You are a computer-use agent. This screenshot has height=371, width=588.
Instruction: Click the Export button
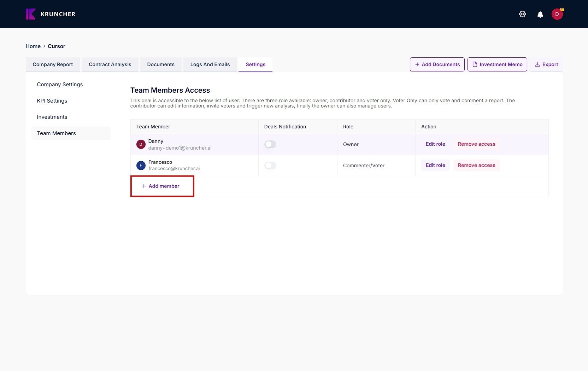tap(546, 64)
